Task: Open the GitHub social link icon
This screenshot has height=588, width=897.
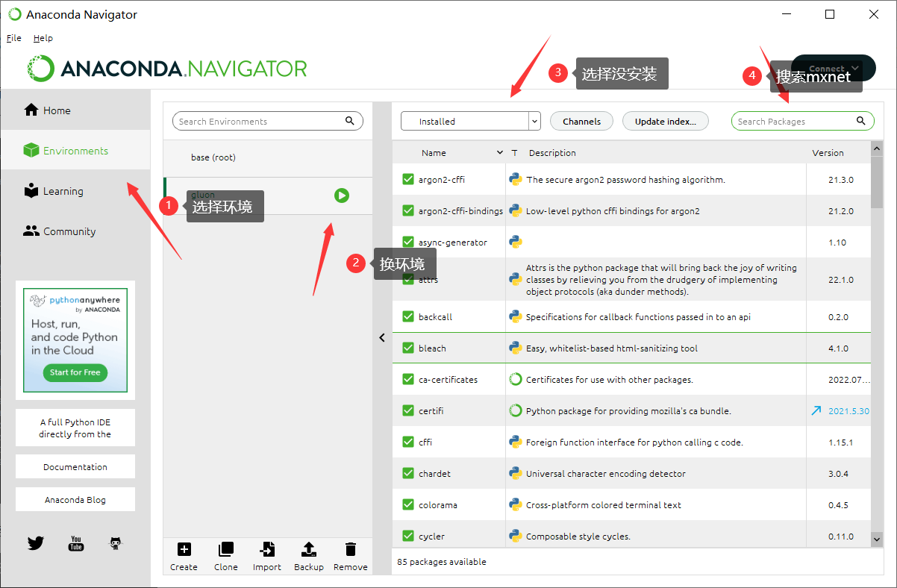Action: [116, 543]
